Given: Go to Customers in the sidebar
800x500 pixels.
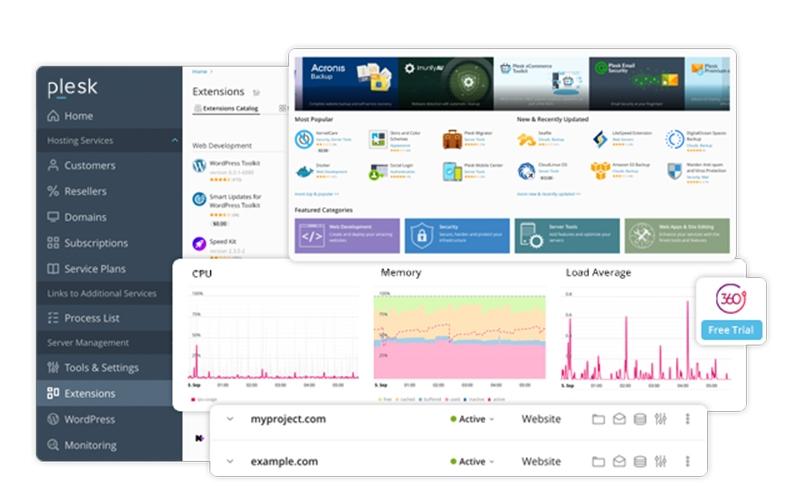Looking at the screenshot, I should pos(81,165).
